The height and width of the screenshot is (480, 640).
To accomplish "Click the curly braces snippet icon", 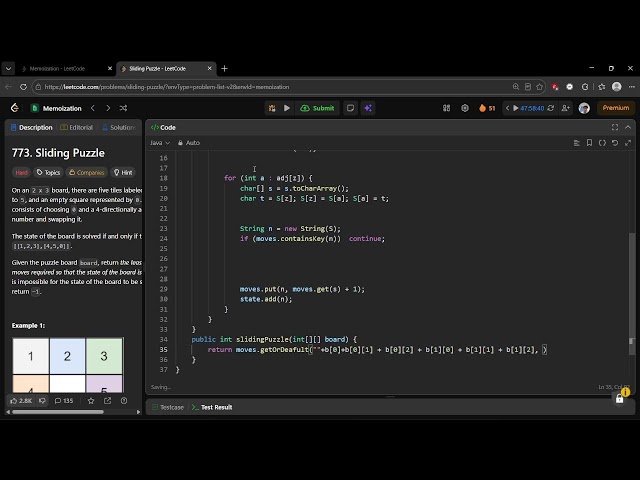I will pos(602,143).
